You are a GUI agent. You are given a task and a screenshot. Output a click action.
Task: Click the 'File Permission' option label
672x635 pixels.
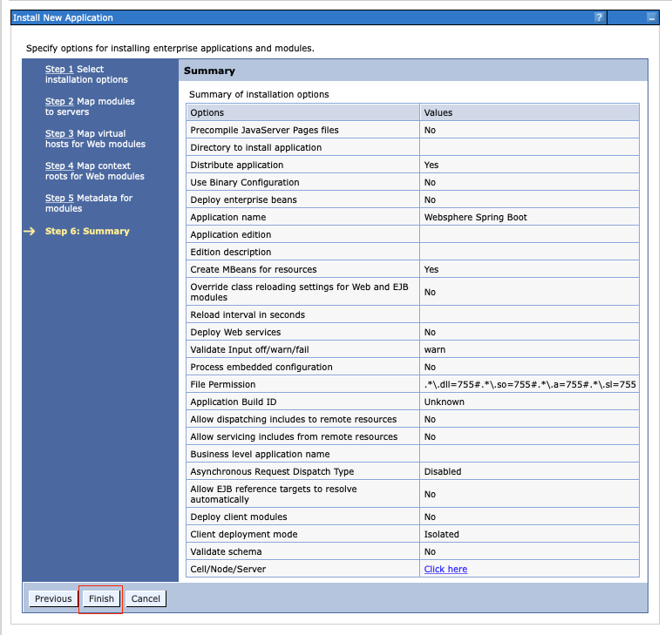tap(223, 384)
